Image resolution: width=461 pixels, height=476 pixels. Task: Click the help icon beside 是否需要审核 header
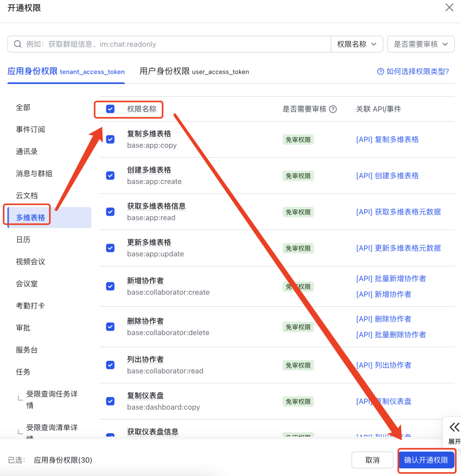(333, 109)
